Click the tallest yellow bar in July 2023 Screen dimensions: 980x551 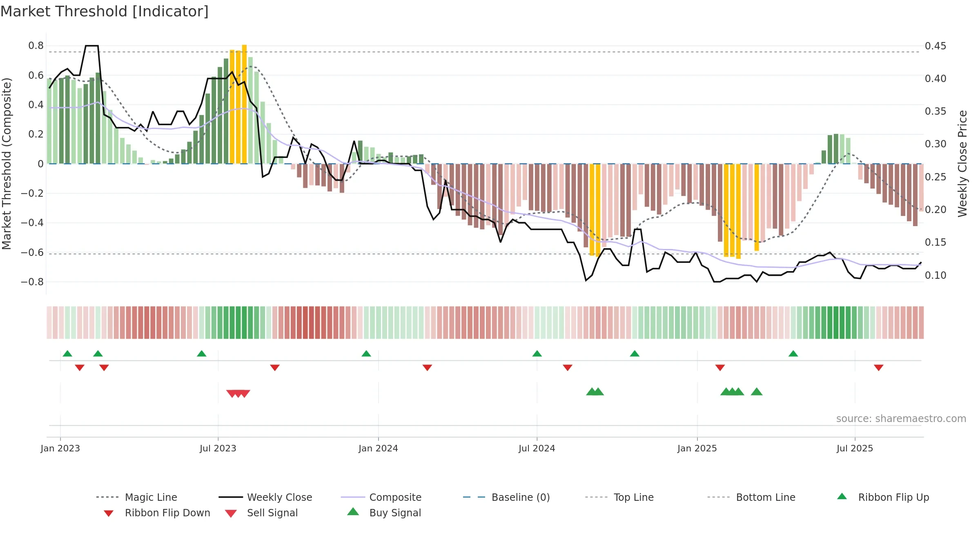(244, 104)
